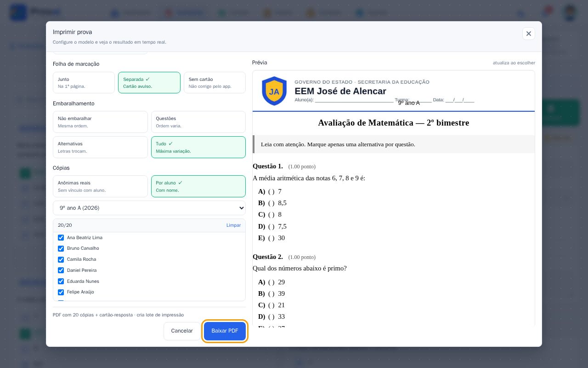This screenshot has width=588, height=368.
Task: Select "Anônimas reais" copies option
Action: click(100, 186)
